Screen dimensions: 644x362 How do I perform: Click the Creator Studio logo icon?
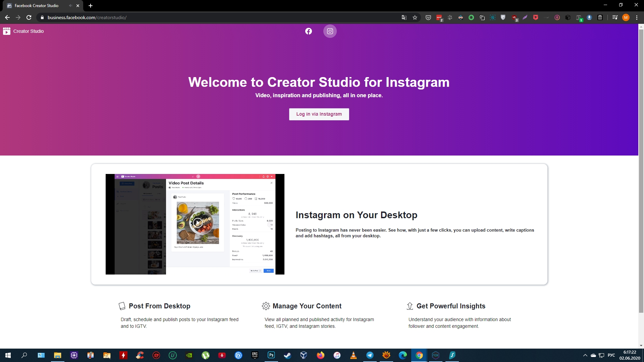click(7, 31)
